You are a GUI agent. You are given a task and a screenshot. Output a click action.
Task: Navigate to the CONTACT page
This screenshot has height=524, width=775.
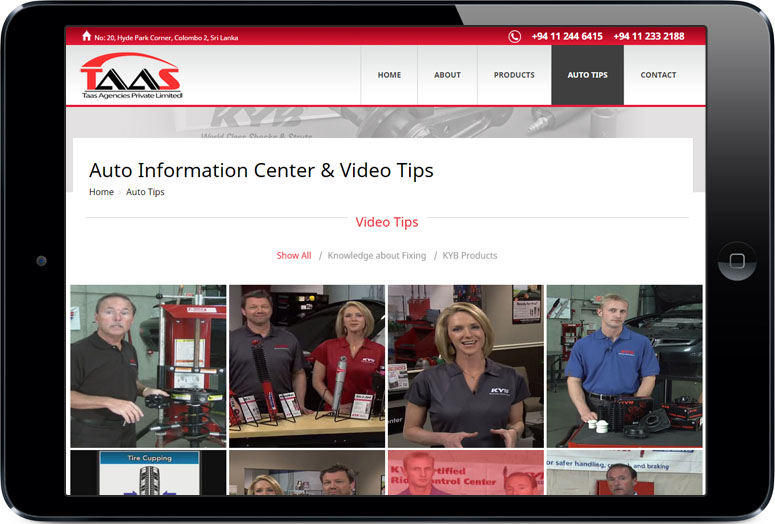(658, 75)
